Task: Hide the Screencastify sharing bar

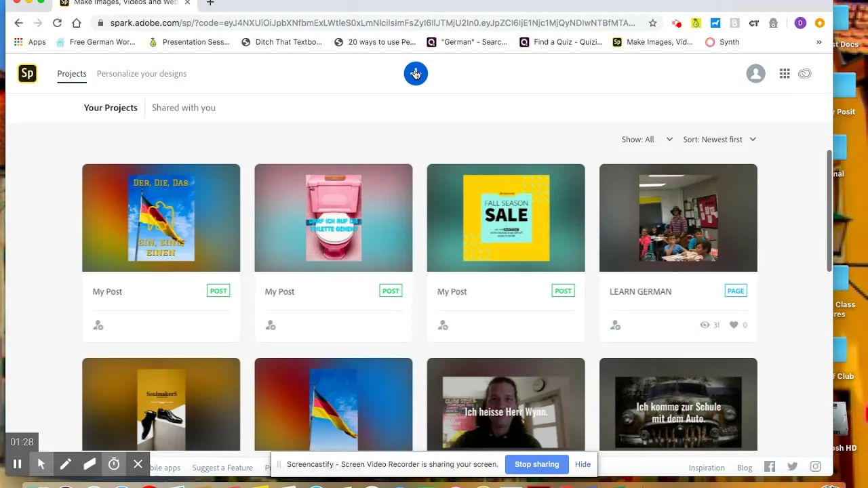Action: 583,464
